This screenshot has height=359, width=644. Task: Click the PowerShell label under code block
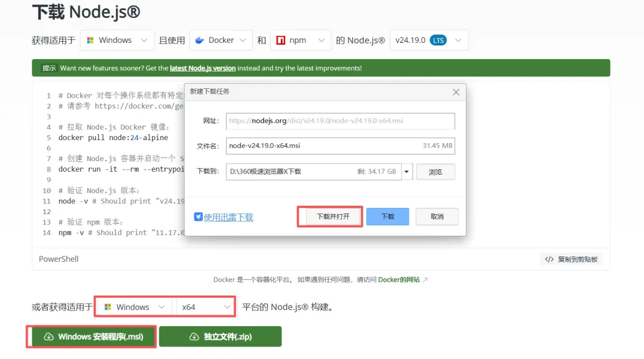58,259
